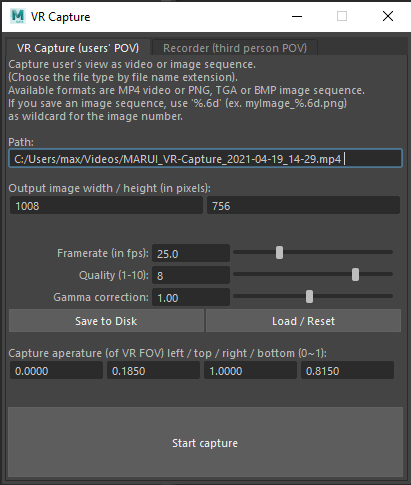This screenshot has height=485, width=411.
Task: Click the Gamma correction value field
Action: (x=191, y=297)
